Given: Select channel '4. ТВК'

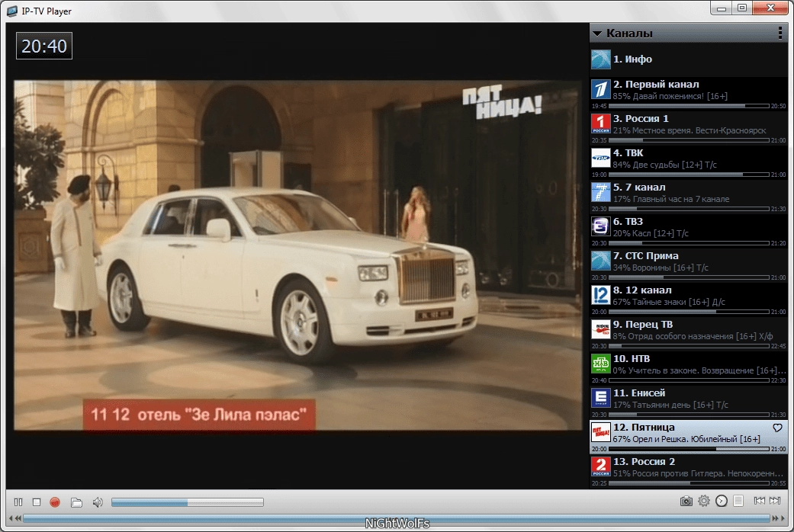Looking at the screenshot, I should [x=689, y=162].
